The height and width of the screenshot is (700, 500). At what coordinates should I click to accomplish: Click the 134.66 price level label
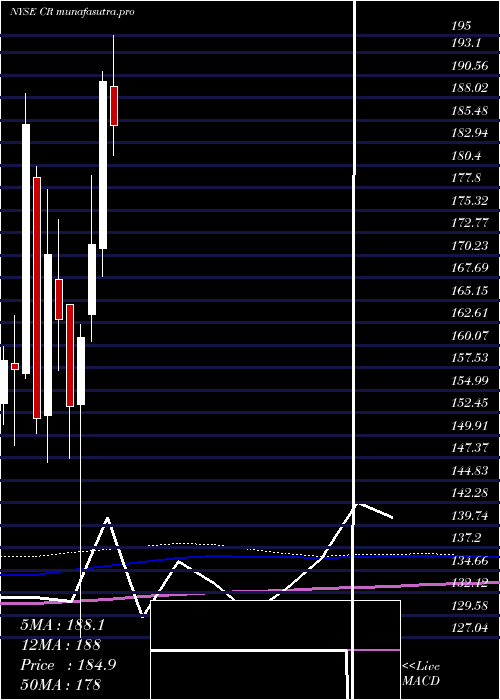coord(470,561)
